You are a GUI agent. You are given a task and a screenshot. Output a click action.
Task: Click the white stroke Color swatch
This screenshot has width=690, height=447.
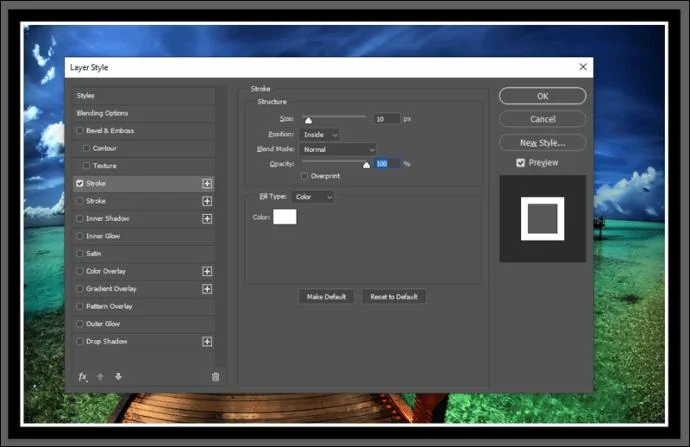pos(285,217)
